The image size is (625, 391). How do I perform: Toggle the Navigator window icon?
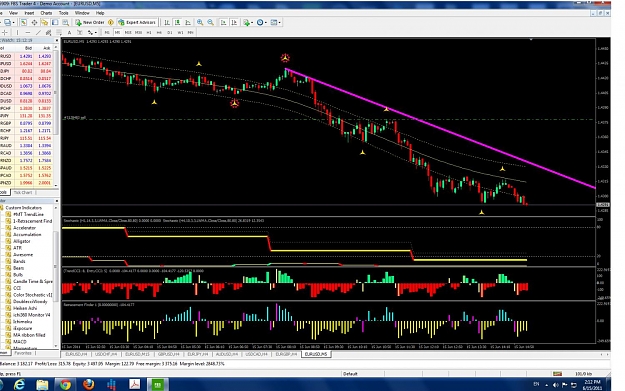click(x=45, y=22)
